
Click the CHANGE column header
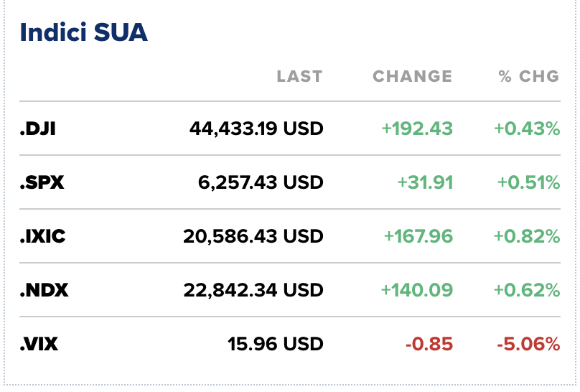412,76
